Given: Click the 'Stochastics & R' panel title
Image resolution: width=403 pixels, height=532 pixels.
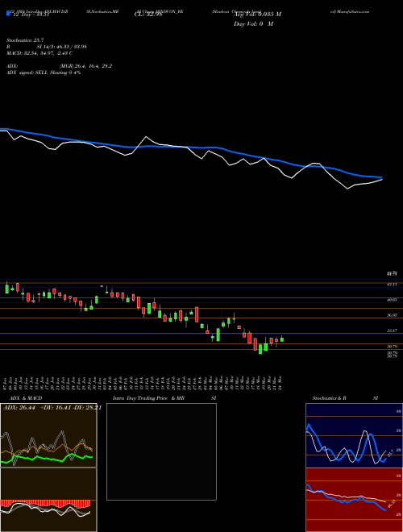Looking at the screenshot, I should (329, 398).
